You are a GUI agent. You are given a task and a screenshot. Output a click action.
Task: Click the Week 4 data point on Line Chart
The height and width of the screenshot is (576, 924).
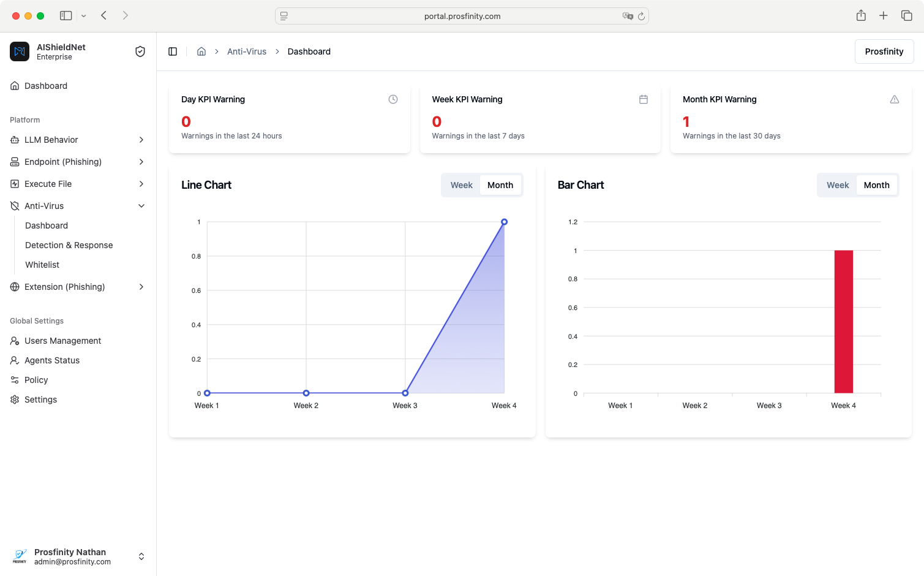coord(504,222)
